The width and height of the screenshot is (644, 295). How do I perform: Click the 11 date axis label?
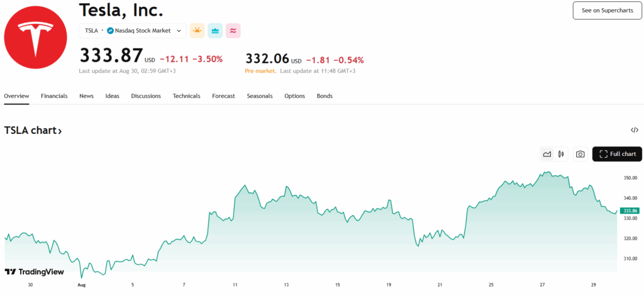pos(235,284)
